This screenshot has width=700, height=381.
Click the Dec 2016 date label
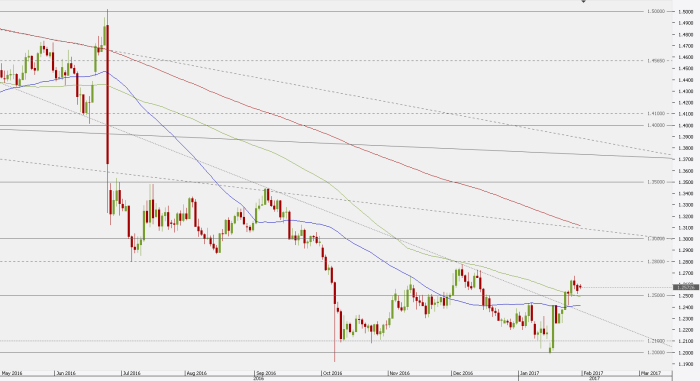pos(462,373)
